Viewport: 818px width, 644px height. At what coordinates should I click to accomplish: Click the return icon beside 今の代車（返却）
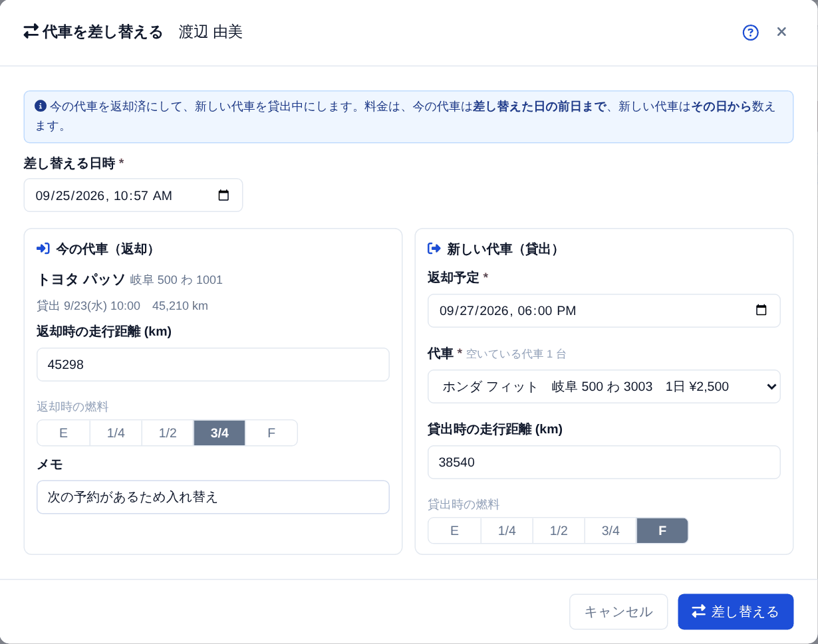point(43,249)
